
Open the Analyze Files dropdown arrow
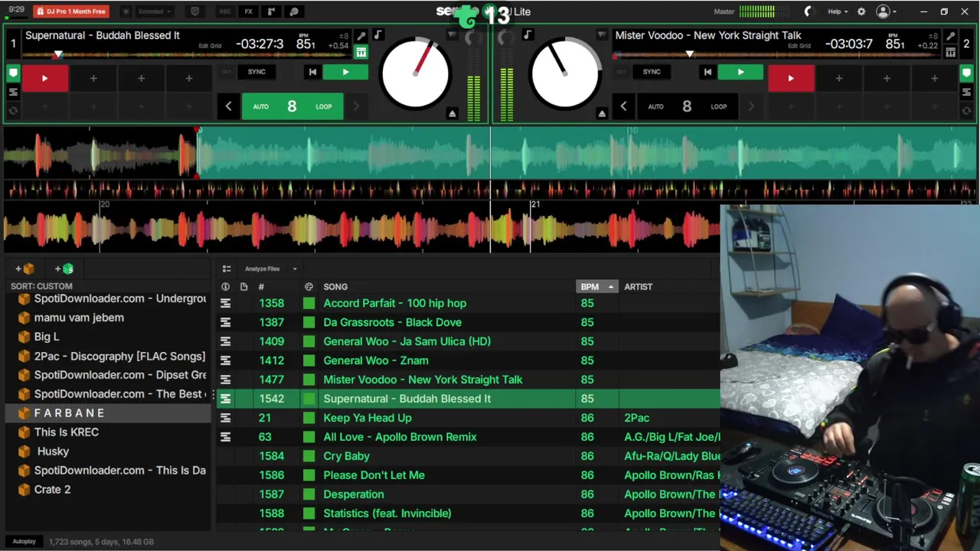(295, 269)
